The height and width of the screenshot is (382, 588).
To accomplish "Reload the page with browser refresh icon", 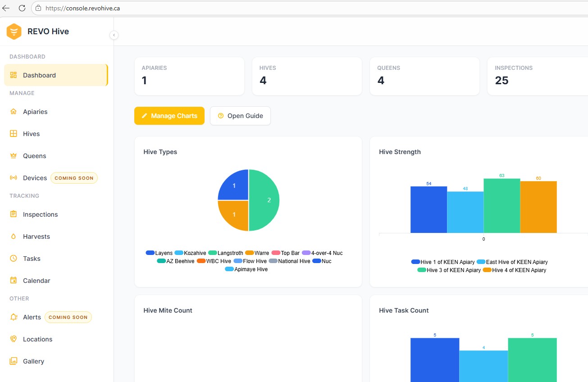I will point(22,8).
